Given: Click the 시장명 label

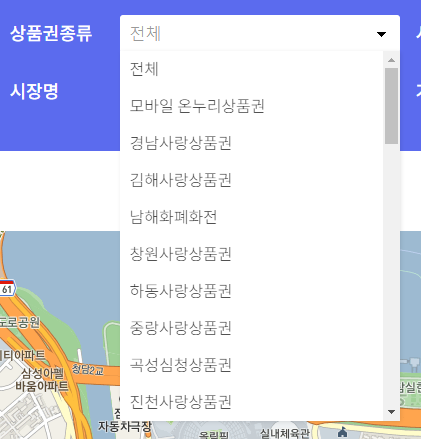Looking at the screenshot, I should pyautogui.click(x=34, y=91).
